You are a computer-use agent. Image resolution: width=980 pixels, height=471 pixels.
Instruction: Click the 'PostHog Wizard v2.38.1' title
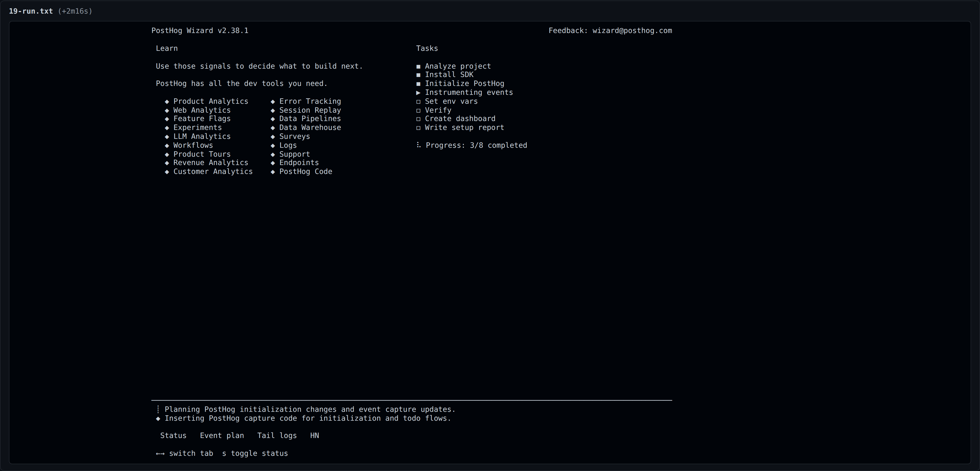(200, 31)
